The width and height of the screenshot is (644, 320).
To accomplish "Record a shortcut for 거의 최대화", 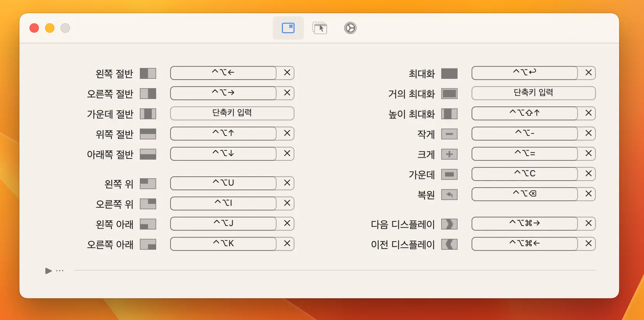I will [534, 93].
